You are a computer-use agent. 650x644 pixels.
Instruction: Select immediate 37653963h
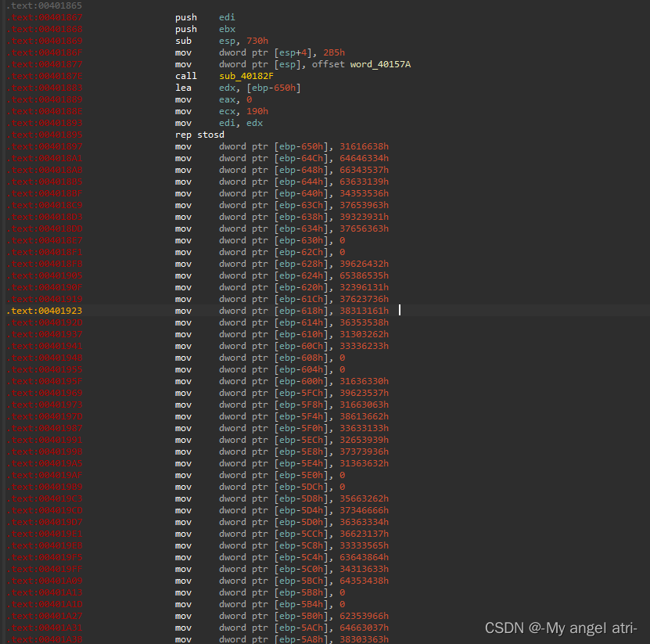pos(365,205)
